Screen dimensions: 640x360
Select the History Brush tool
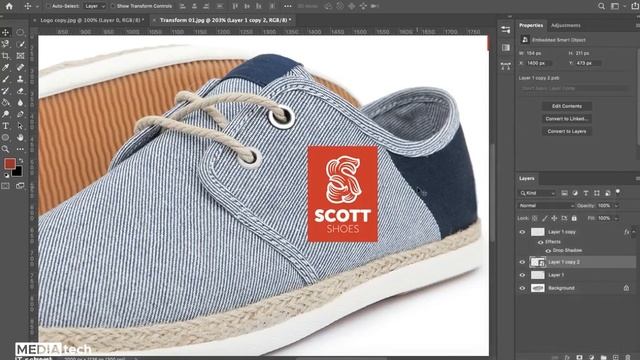tap(6, 91)
